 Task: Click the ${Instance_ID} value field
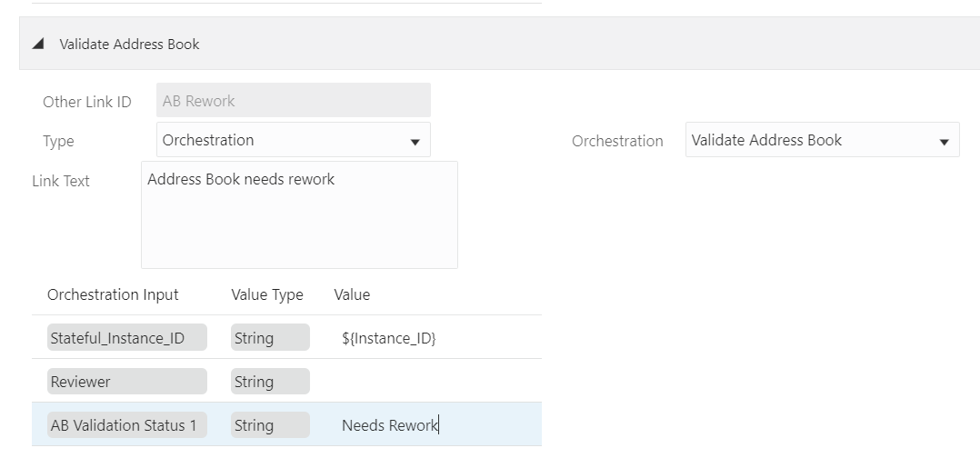pos(389,338)
